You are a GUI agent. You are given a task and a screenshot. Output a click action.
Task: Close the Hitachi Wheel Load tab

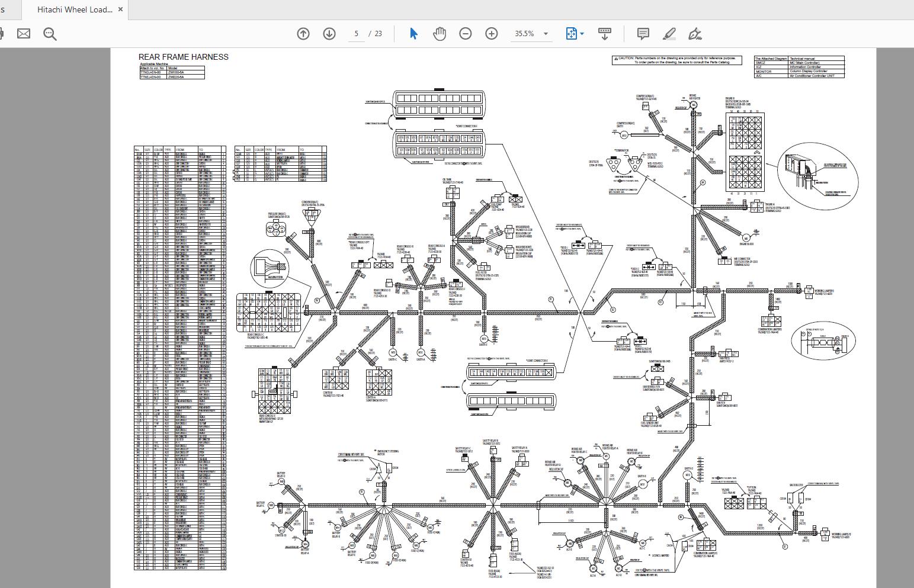pyautogui.click(x=120, y=9)
